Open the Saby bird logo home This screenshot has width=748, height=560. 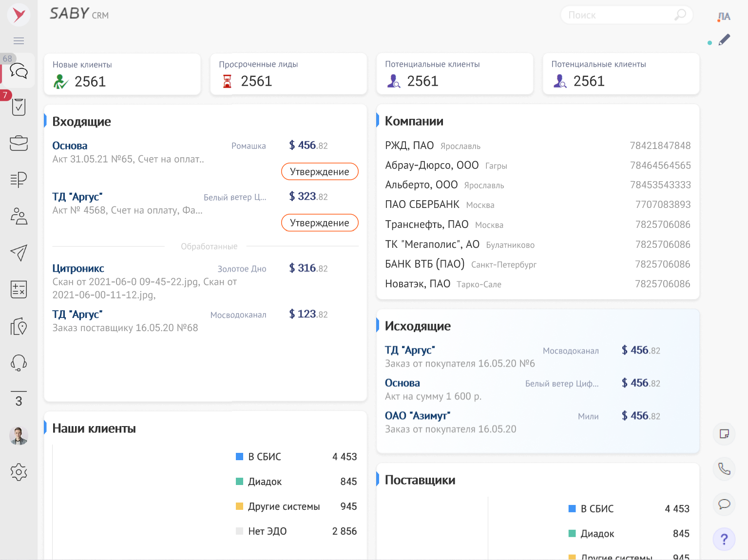pos(19,15)
